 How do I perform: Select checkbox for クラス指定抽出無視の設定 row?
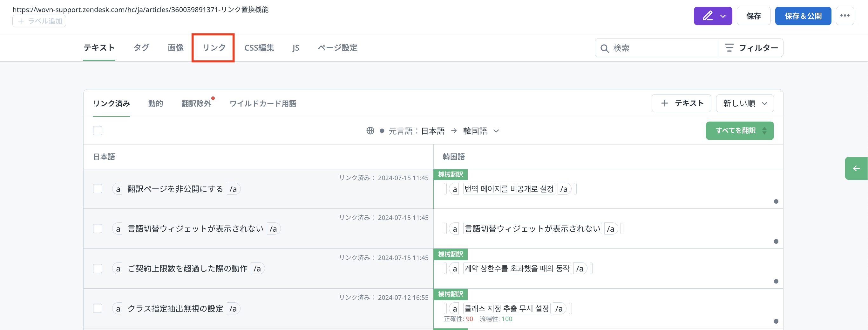(x=98, y=308)
